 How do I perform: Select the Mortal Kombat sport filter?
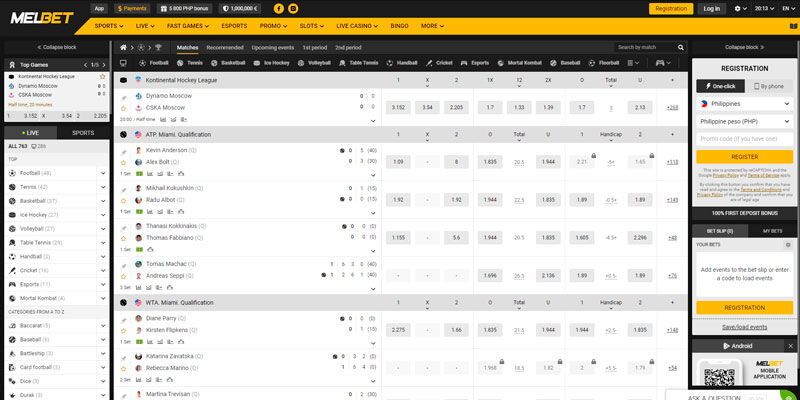point(519,63)
